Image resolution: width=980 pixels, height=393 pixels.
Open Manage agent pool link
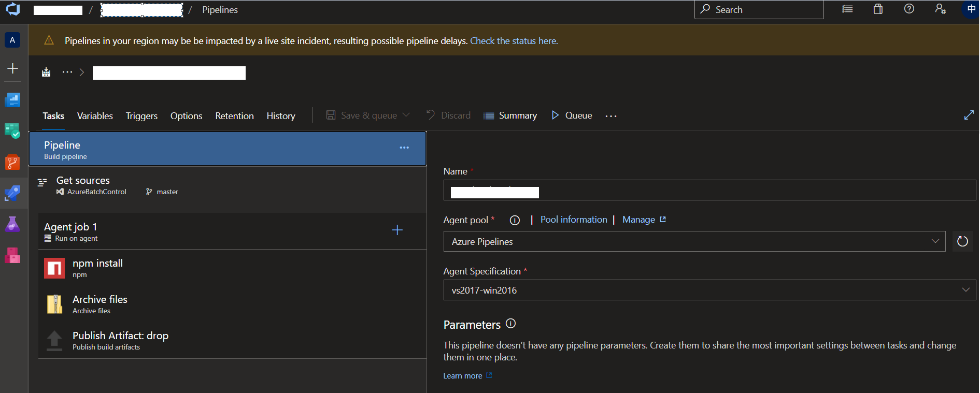pyautogui.click(x=644, y=220)
